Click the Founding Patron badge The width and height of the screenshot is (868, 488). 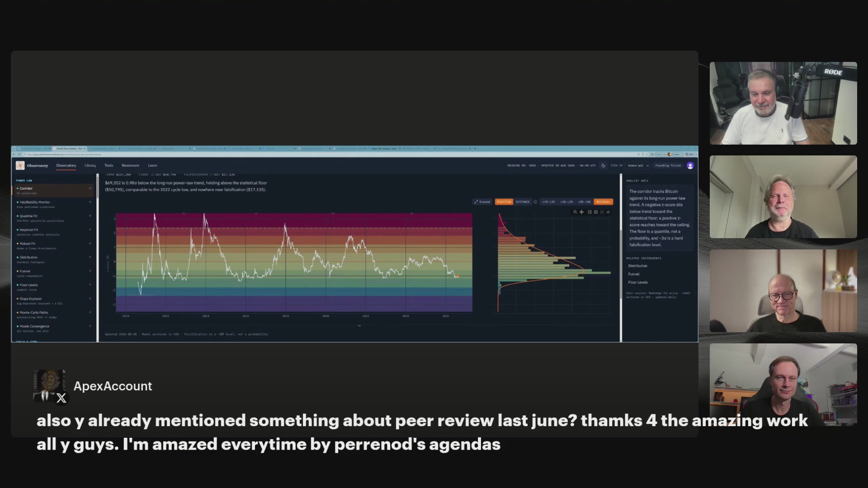[x=668, y=165]
